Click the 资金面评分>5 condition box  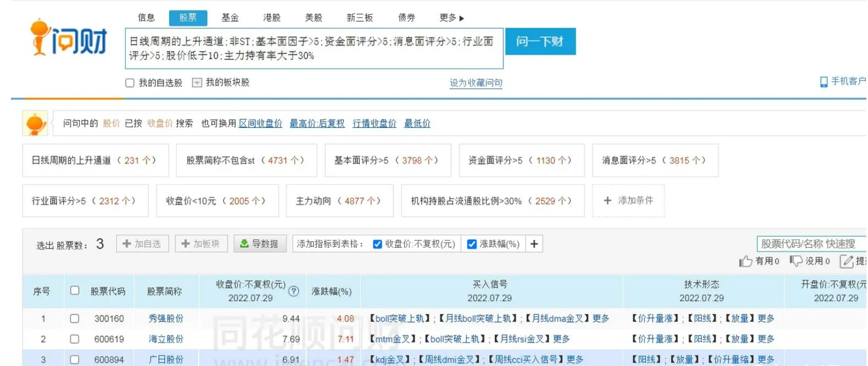[x=522, y=160]
